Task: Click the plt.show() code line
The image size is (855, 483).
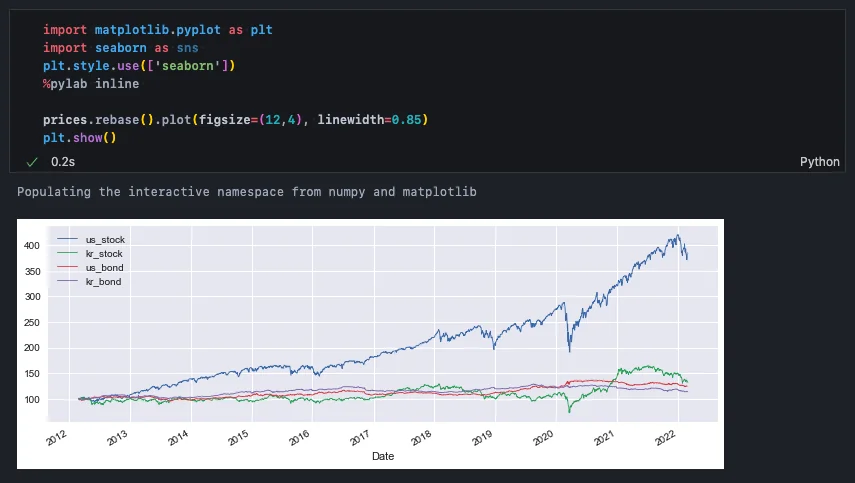Action: click(79, 137)
